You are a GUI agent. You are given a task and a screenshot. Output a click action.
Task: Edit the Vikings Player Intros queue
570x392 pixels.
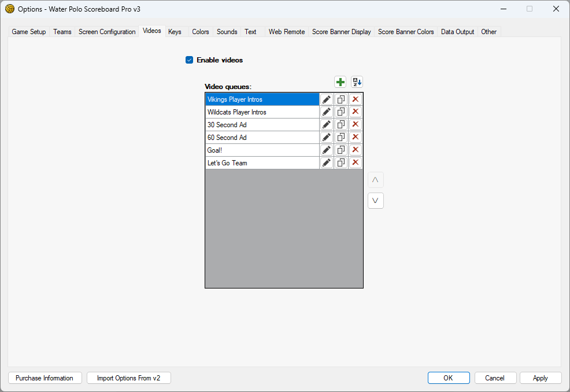(327, 99)
